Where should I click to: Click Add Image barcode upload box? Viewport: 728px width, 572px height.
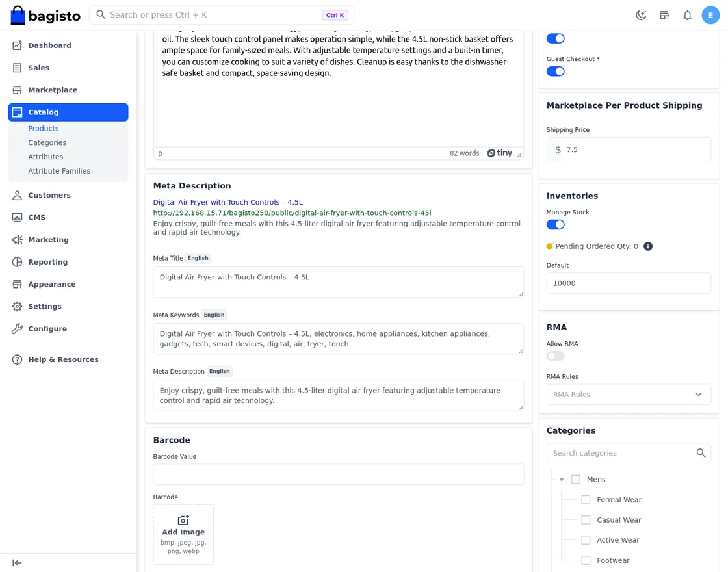tap(183, 535)
